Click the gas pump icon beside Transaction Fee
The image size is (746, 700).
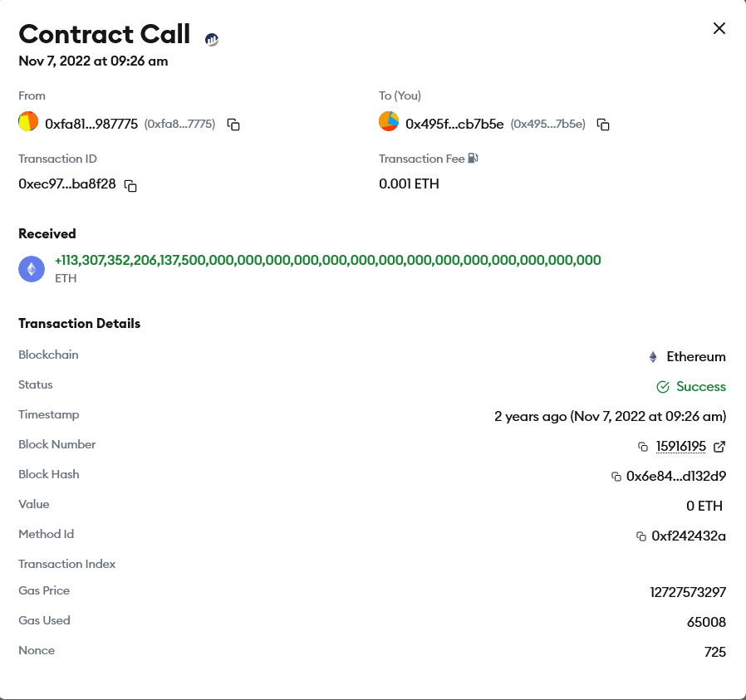point(473,158)
